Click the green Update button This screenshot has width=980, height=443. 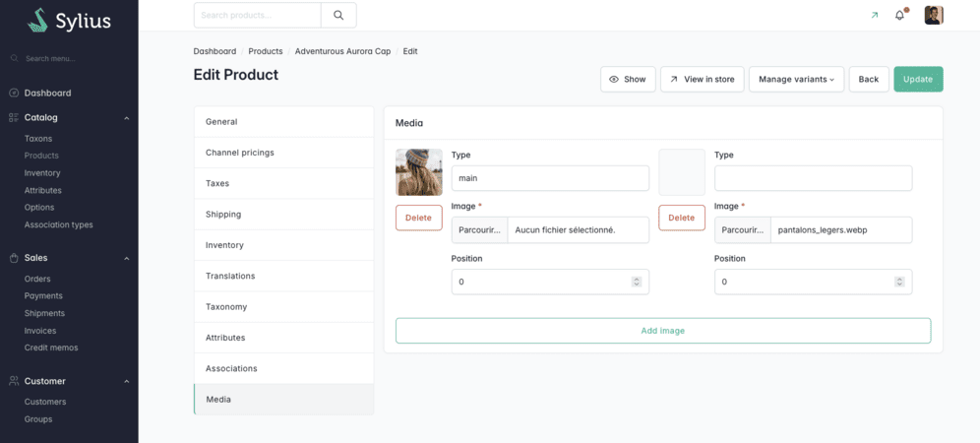pos(918,80)
